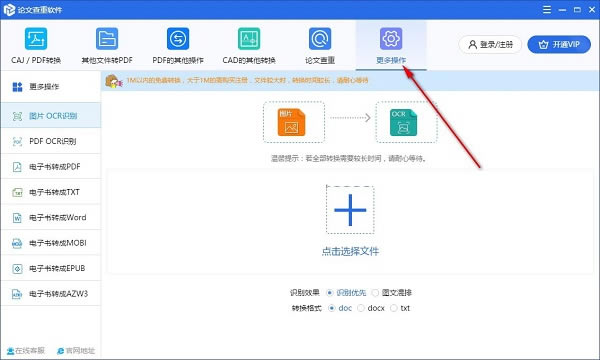The height and width of the screenshot is (360, 600).
Task: Select PDF OCR识别 sidebar label
Action: click(52, 142)
